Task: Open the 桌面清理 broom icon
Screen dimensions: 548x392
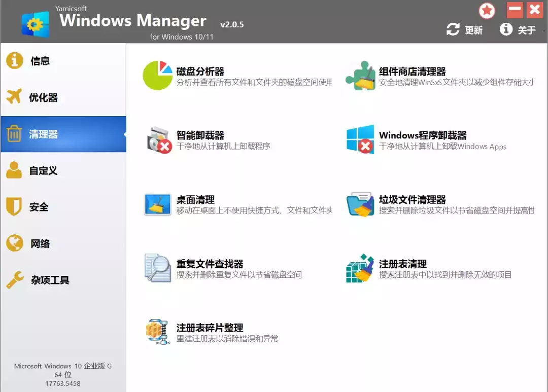Action: pyautogui.click(x=158, y=204)
